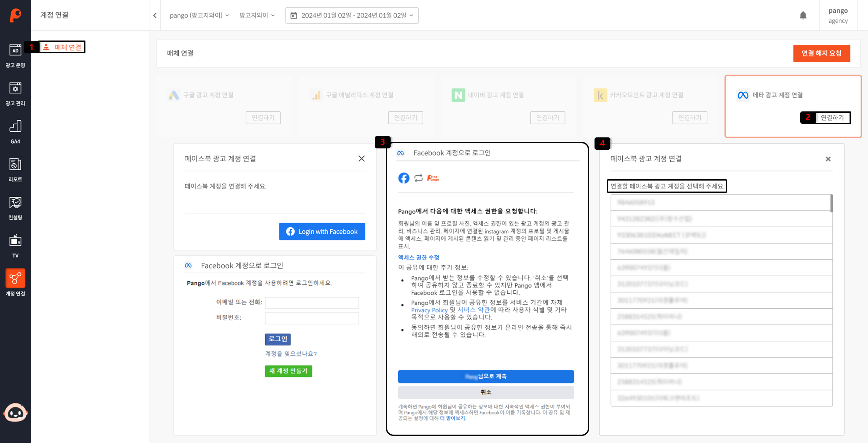
Task: Open 액세스 권한 수정 link
Action: click(418, 258)
